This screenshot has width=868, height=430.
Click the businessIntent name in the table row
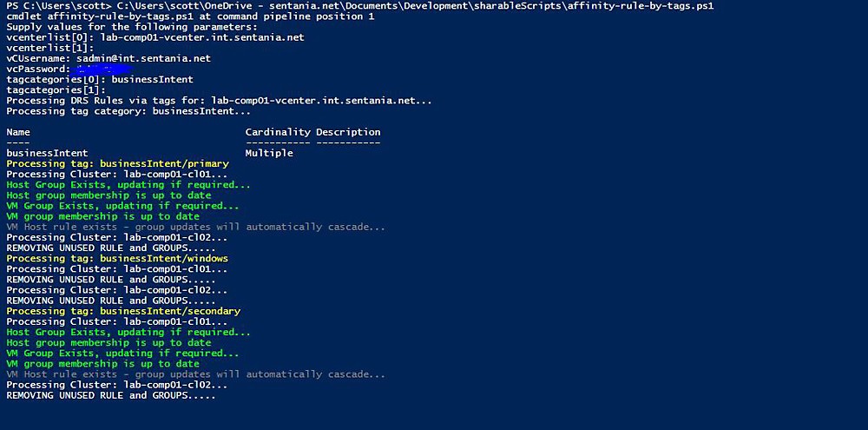(x=47, y=154)
